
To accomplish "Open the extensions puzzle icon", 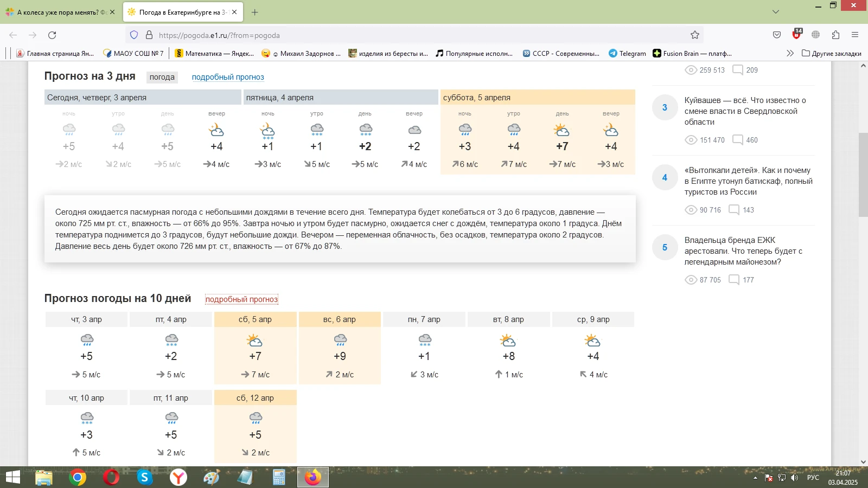I will pyautogui.click(x=835, y=35).
